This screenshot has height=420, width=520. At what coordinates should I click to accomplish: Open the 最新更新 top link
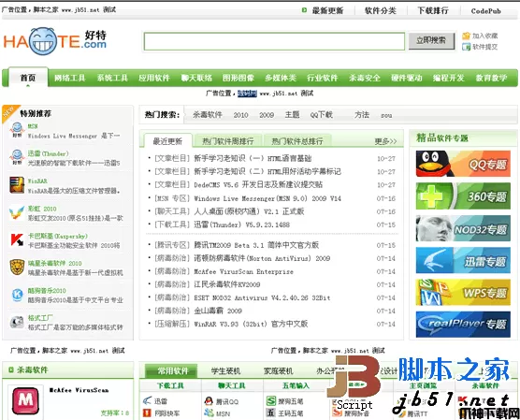click(327, 10)
